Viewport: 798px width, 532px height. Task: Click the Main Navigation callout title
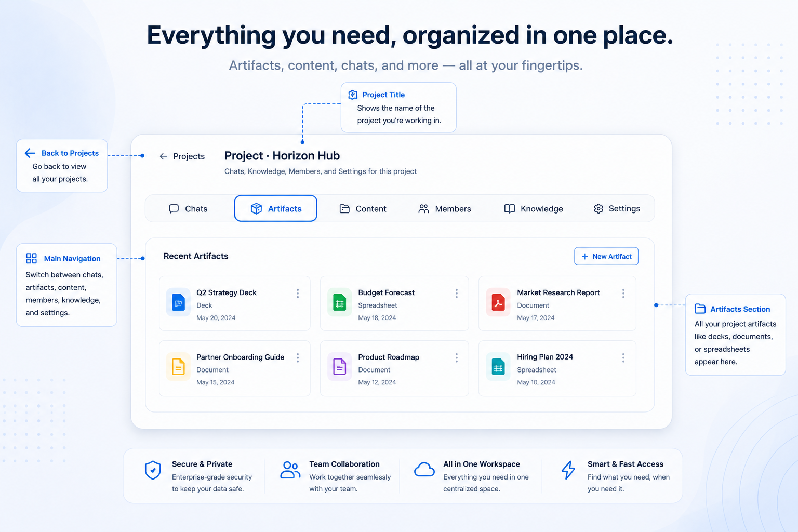(72, 259)
